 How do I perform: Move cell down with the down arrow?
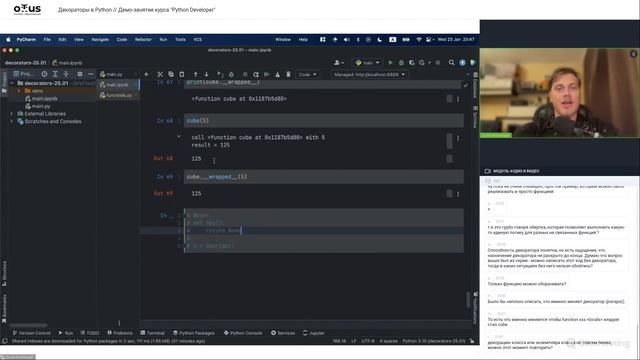(206, 74)
